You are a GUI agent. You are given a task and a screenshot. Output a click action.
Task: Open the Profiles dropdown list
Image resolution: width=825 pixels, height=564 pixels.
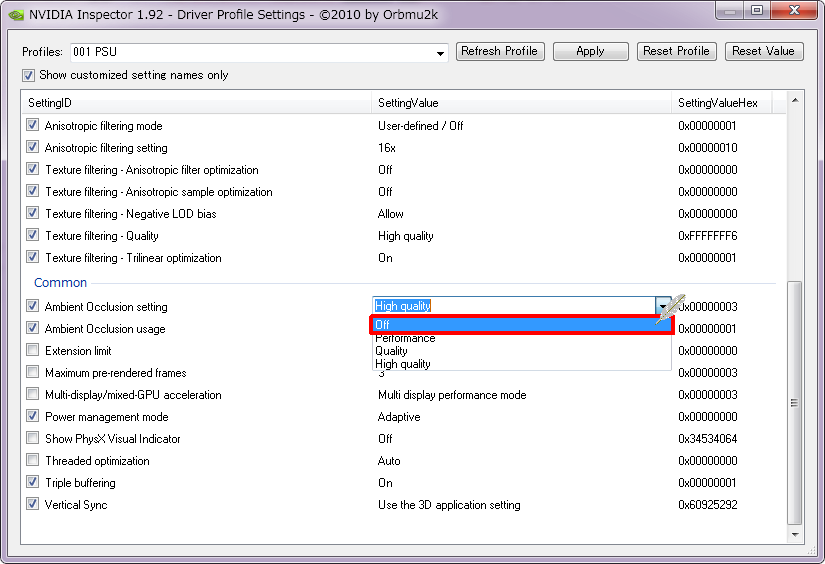coord(440,53)
